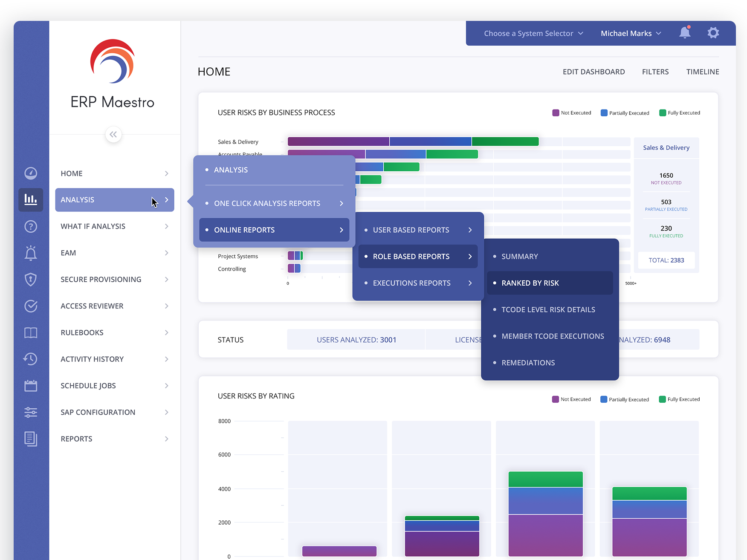The width and height of the screenshot is (747, 560).
Task: Open the Choose a System Selector dropdown
Action: pyautogui.click(x=533, y=33)
